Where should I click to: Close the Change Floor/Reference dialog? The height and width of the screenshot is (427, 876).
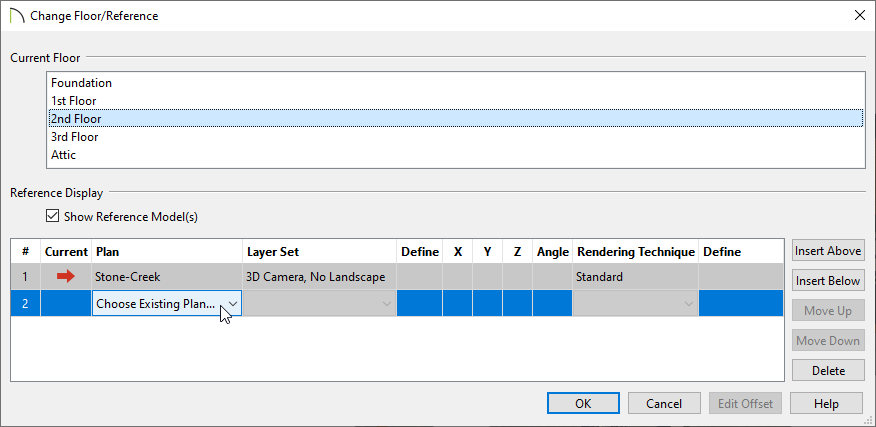860,16
